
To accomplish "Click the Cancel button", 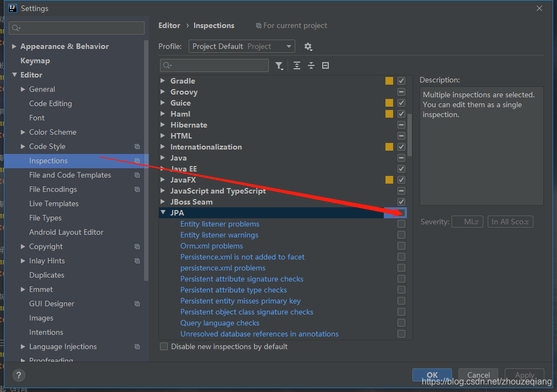I will click(478, 375).
